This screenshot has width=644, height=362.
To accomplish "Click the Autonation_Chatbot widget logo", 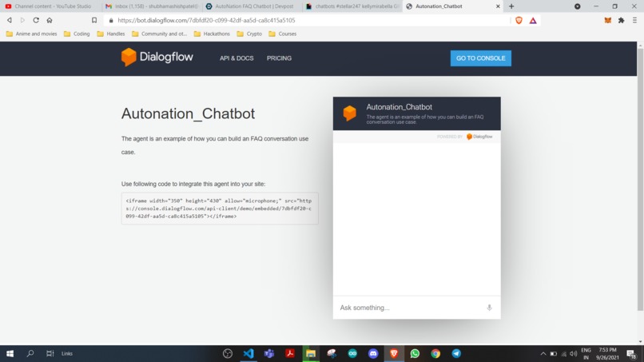I will tap(349, 113).
